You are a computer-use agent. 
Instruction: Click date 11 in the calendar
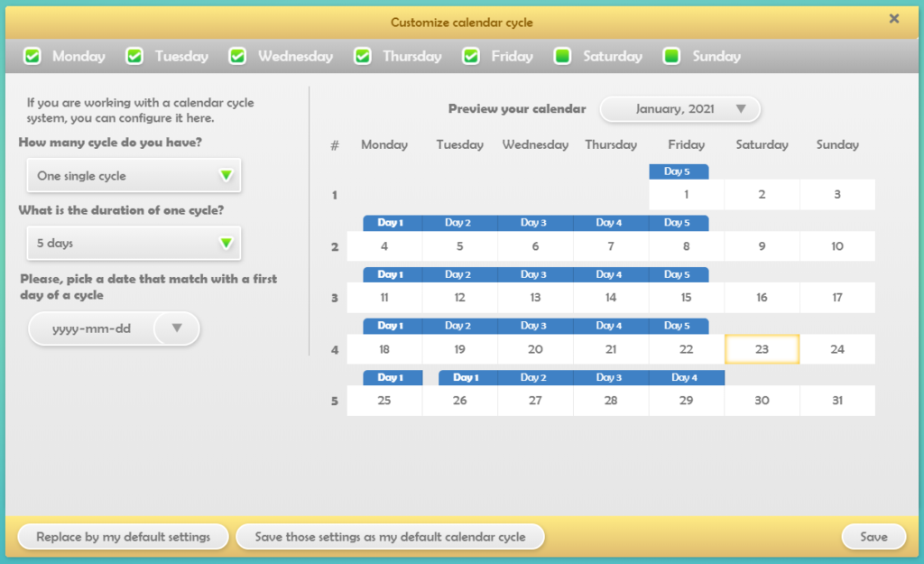tap(384, 298)
